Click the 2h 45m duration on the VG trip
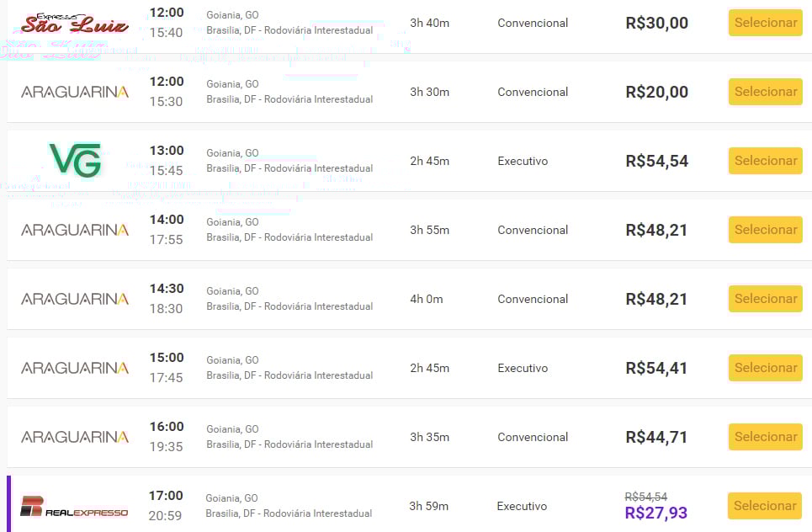812x532 pixels. pos(429,161)
